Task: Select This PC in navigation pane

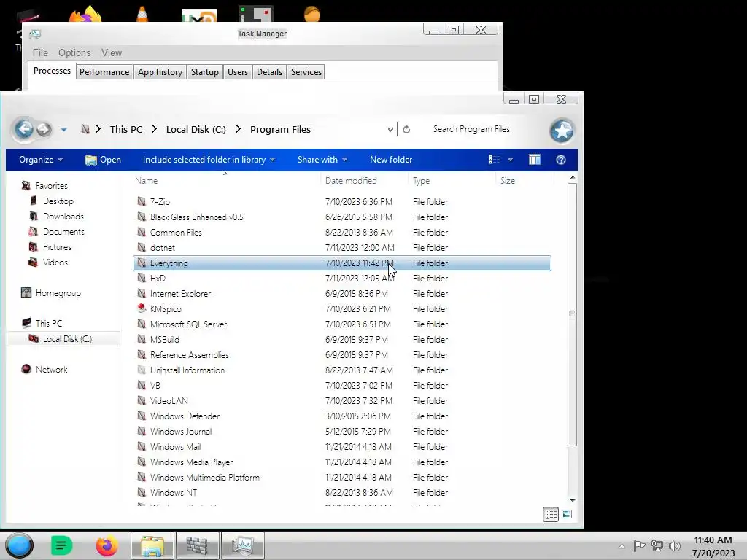Action: click(49, 323)
